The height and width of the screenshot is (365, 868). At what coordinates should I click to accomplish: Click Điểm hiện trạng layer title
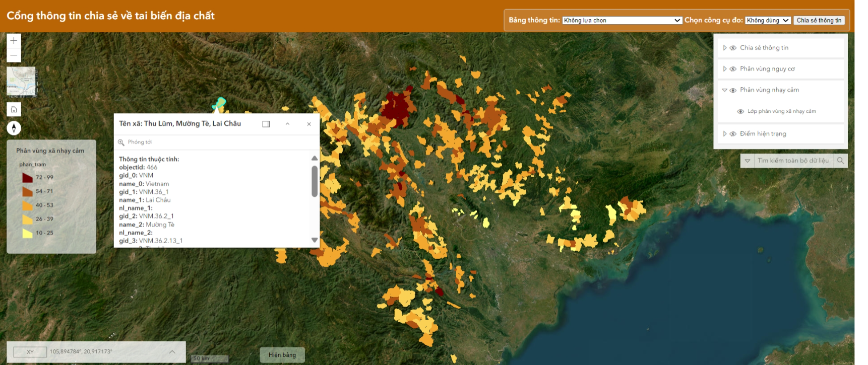(x=763, y=134)
